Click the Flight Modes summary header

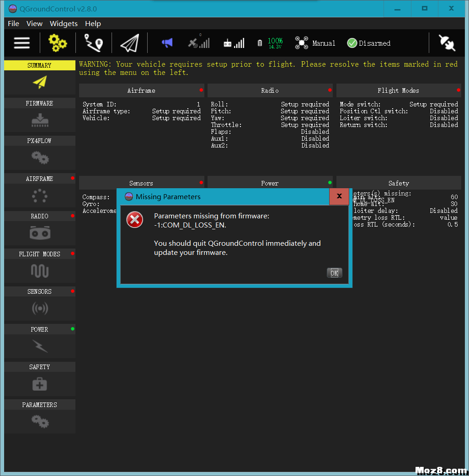[x=398, y=90]
